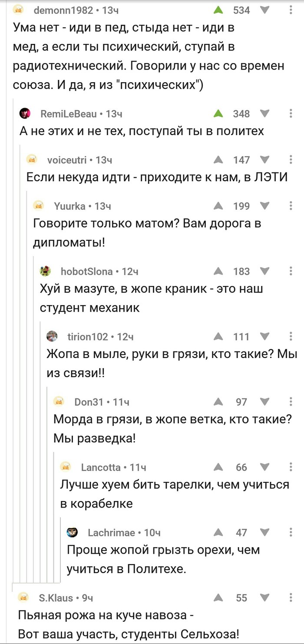This screenshot has height=644, width=304.
Task: Upvote Lancotta's comment
Action: tap(219, 467)
